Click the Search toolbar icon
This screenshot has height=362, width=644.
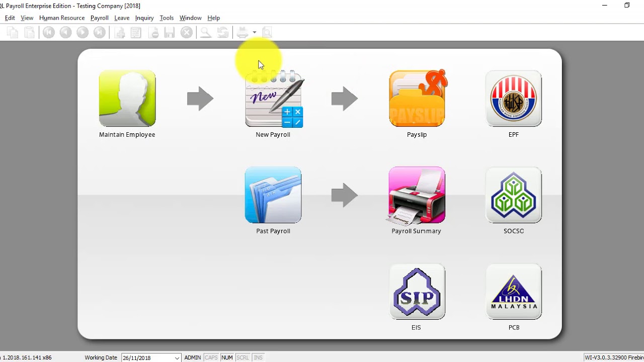click(206, 32)
